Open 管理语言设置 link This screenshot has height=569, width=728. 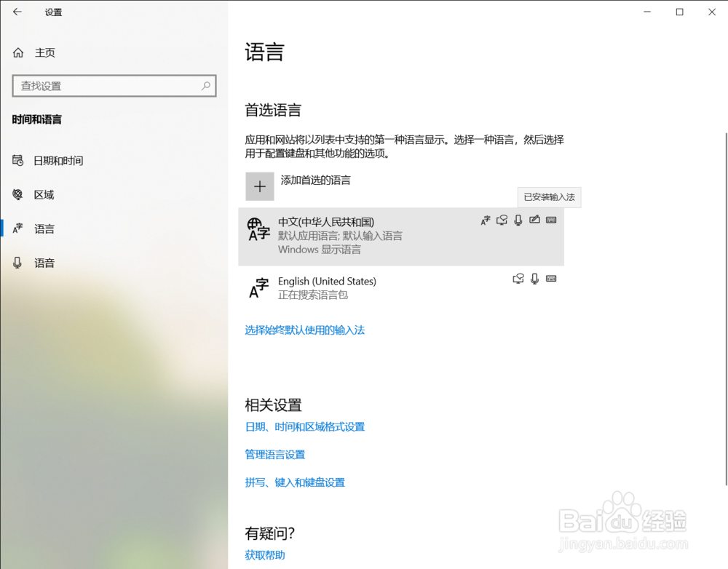coord(275,454)
